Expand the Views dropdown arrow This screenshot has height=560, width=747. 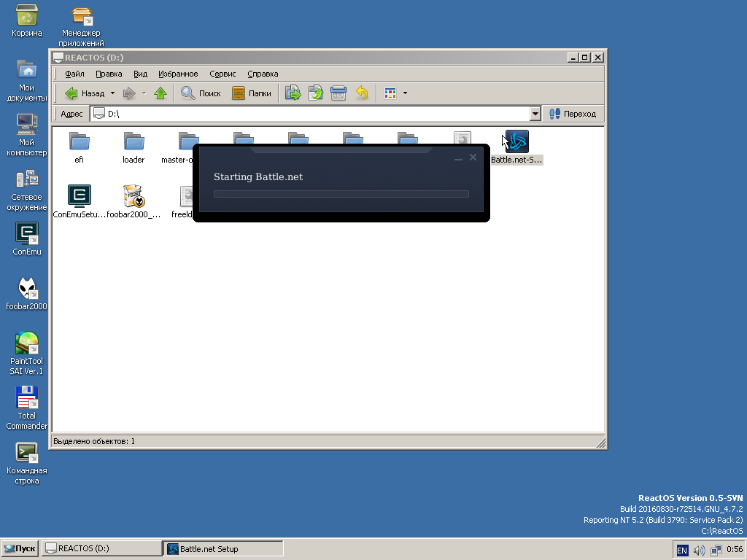[406, 93]
